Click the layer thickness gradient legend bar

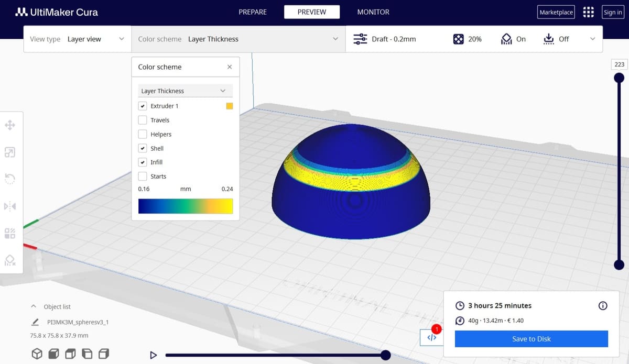[x=186, y=206]
